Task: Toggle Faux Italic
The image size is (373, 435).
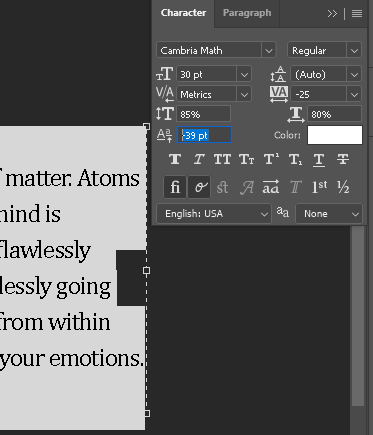Action: (199, 159)
